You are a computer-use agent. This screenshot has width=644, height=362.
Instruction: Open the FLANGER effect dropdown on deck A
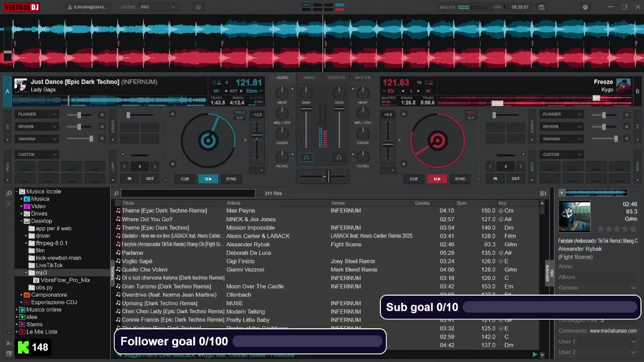(37, 115)
